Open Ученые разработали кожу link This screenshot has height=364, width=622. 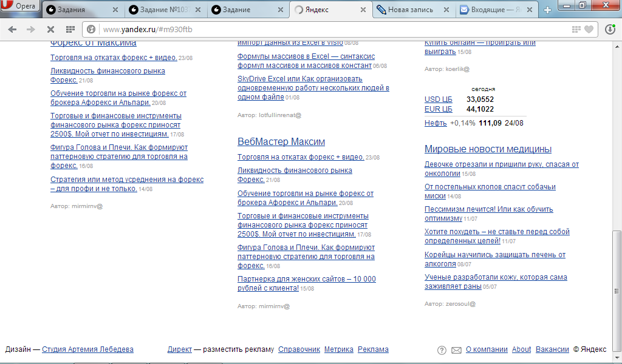coord(496,281)
